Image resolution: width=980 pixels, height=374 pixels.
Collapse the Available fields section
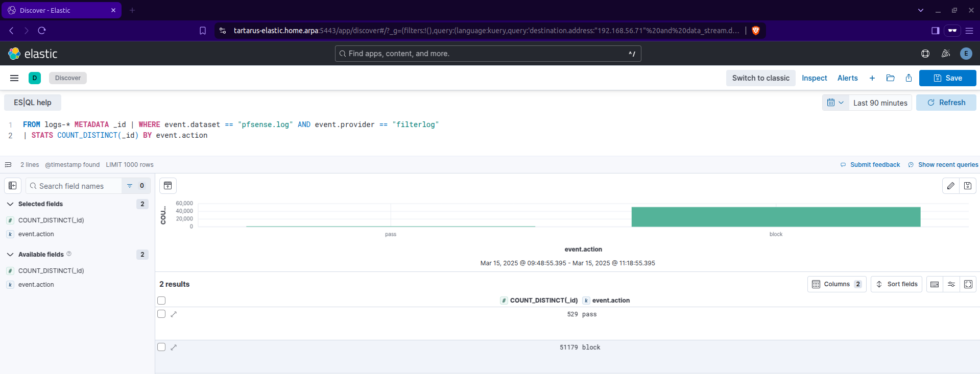coord(10,255)
